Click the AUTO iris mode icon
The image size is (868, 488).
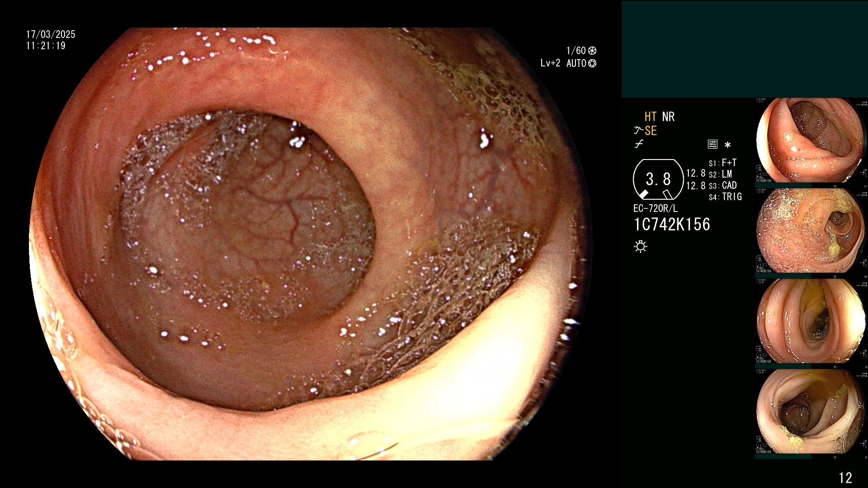tap(592, 63)
